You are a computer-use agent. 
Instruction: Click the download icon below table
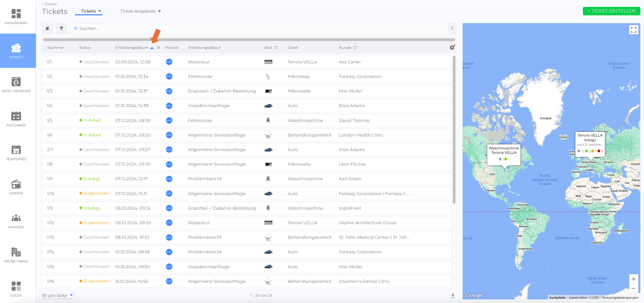[452, 296]
